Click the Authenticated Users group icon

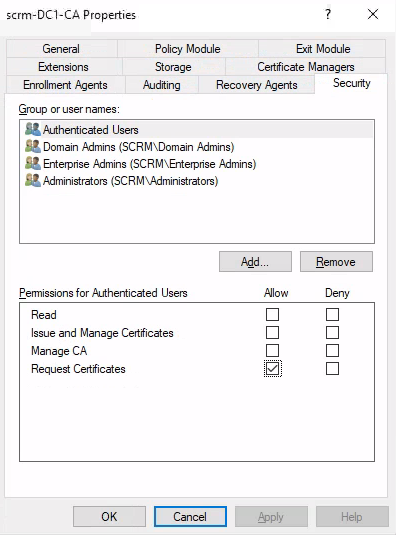pos(33,129)
